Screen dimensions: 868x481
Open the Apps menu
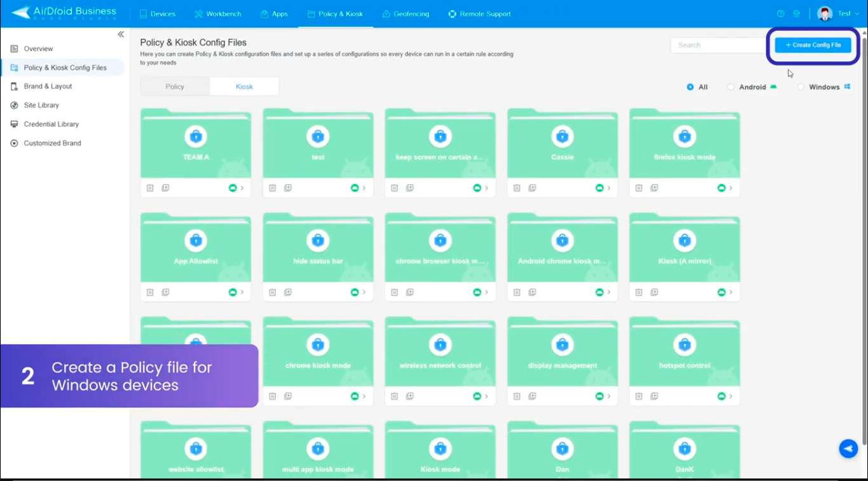(x=274, y=14)
